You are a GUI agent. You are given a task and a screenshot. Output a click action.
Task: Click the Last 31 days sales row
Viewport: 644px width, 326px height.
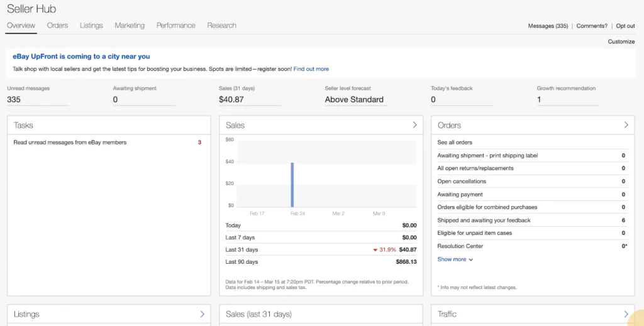[x=321, y=249]
